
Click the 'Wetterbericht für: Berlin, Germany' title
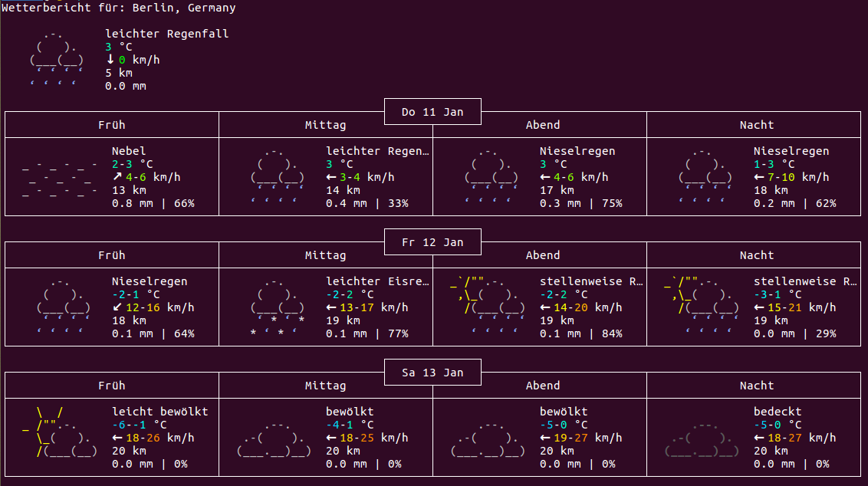click(x=119, y=8)
